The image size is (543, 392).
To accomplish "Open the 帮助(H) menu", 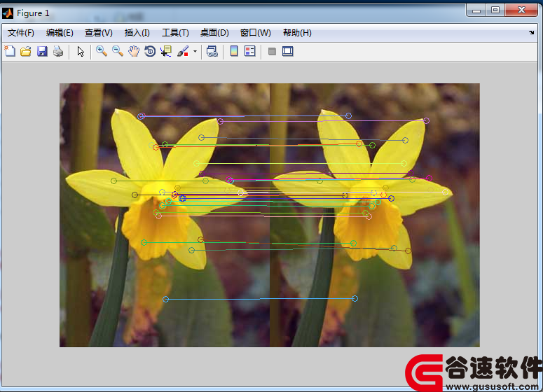I will coord(297,33).
